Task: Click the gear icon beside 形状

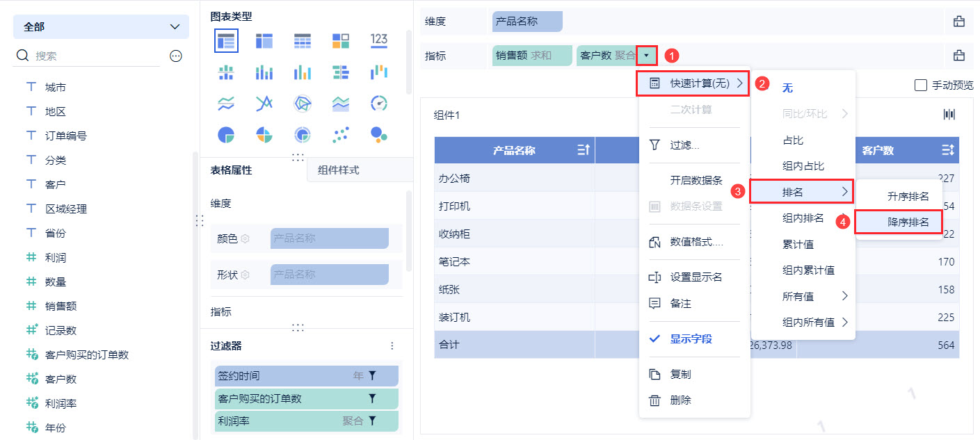Action: click(x=245, y=275)
